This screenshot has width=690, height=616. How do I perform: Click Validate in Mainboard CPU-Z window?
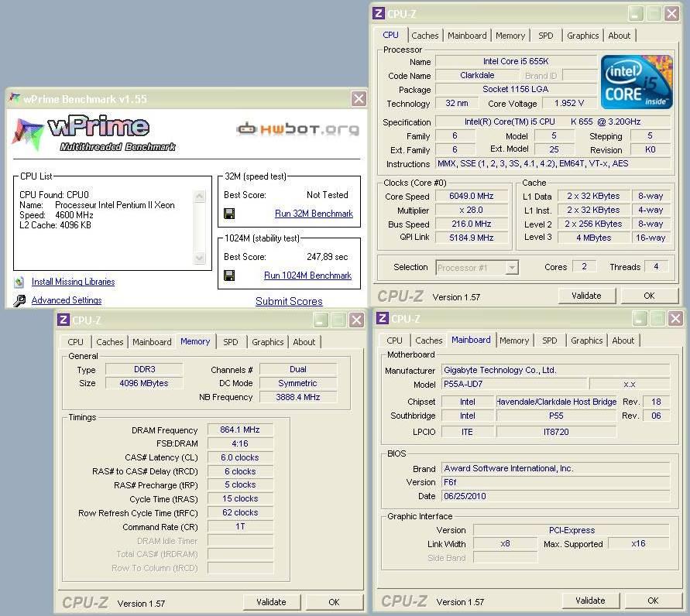(x=591, y=601)
